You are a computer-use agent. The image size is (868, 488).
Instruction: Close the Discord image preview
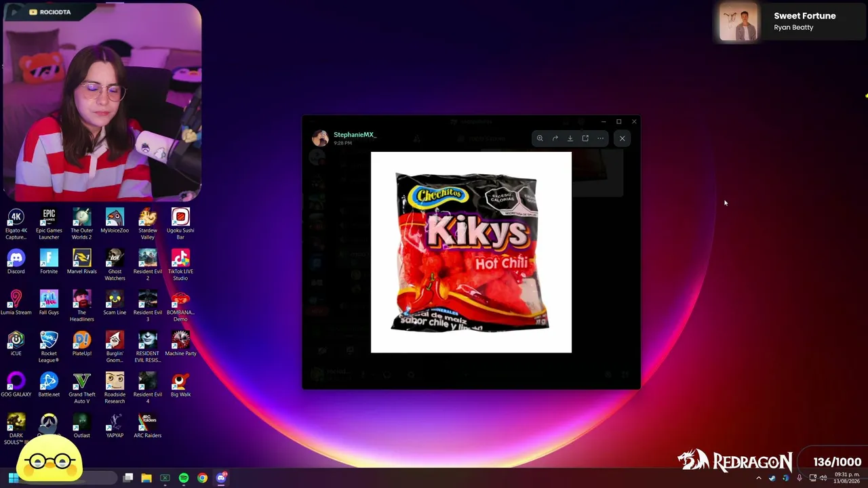tap(622, 138)
